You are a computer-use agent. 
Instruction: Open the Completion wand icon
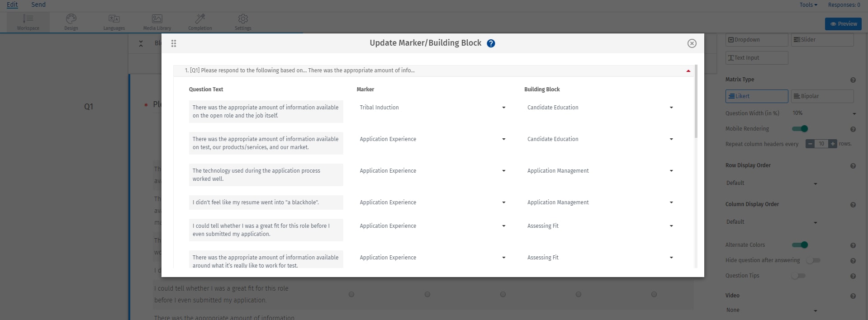[x=200, y=19]
